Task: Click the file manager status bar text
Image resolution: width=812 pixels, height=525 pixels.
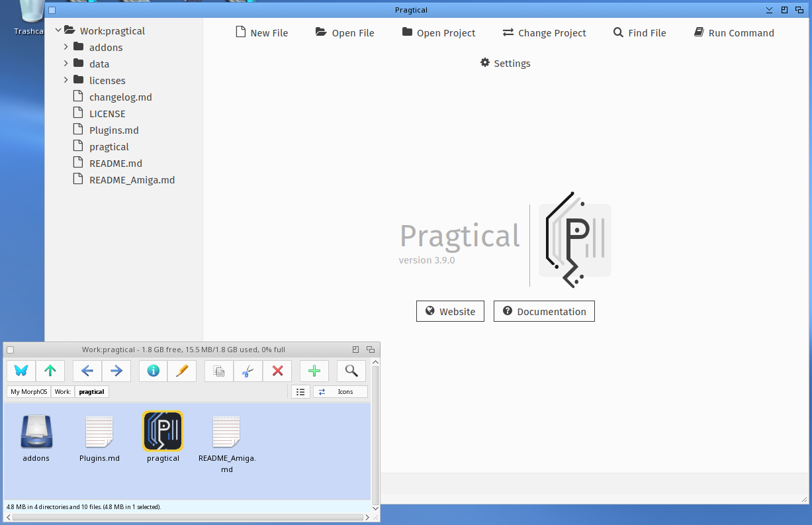Action: tap(84, 506)
